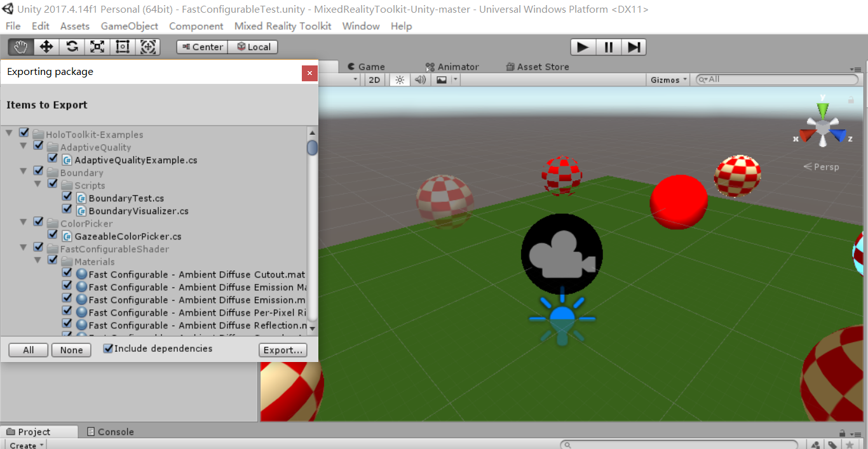The height and width of the screenshot is (449, 868).
Task: Uncheck BoundaryTest.cs checkbox
Action: click(67, 196)
